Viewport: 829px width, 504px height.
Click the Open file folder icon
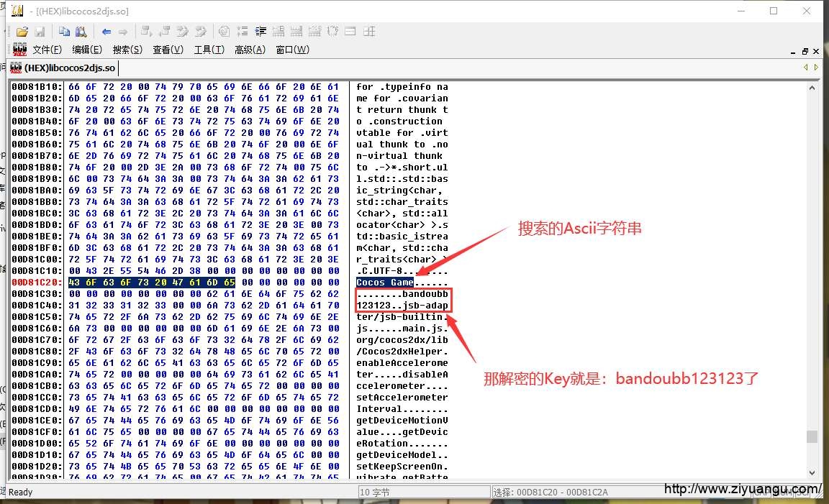click(x=22, y=32)
